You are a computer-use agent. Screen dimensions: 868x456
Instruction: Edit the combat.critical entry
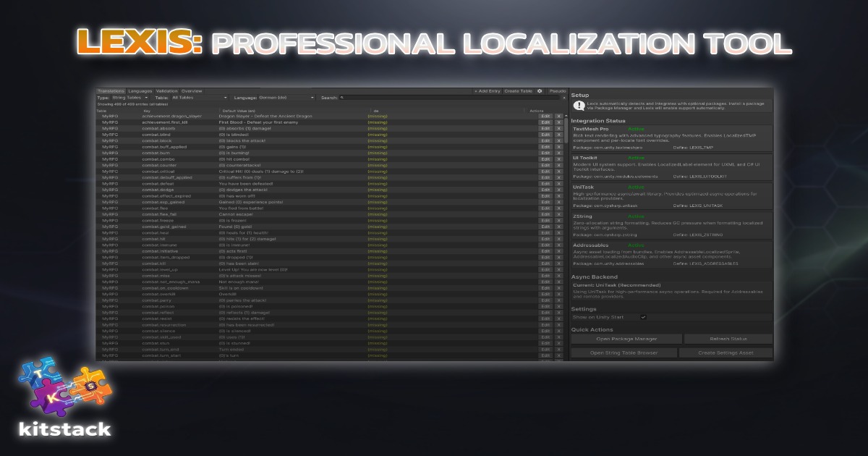545,172
